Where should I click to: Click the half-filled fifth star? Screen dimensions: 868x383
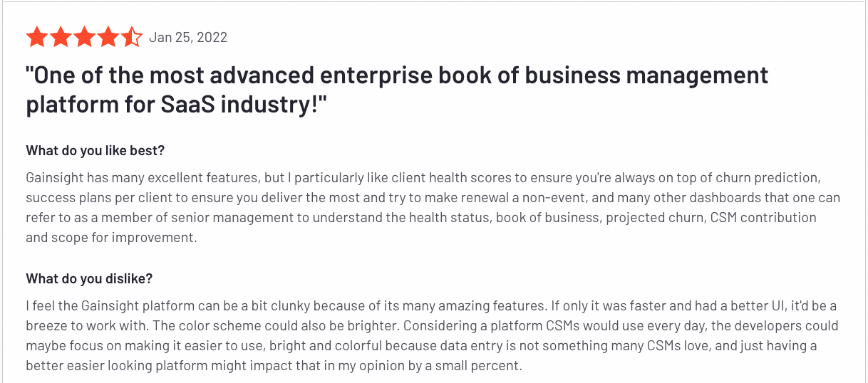pyautogui.click(x=131, y=37)
